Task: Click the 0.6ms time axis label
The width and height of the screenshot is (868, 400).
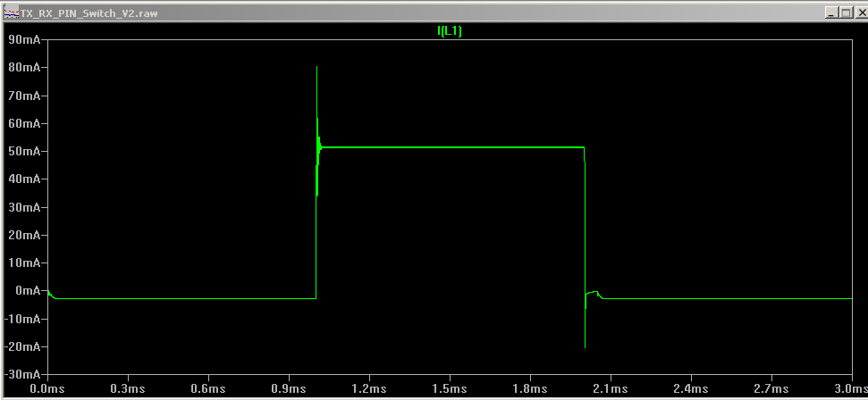Action: point(208,389)
